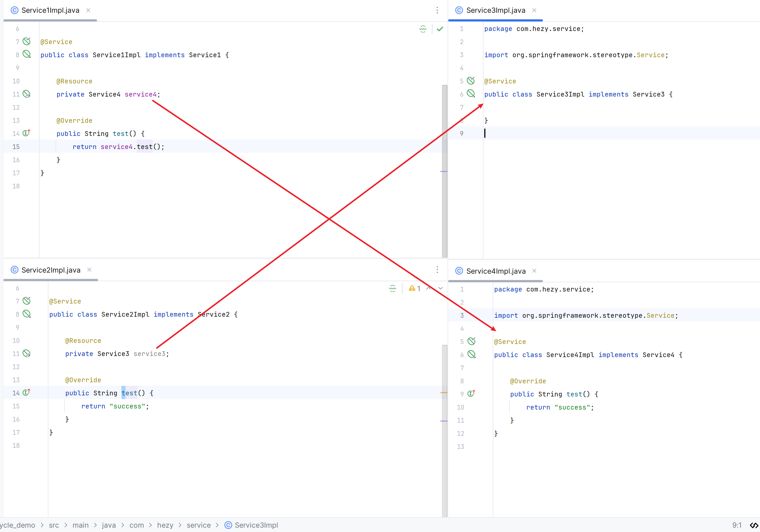Click injected dependency gutter icon beside service4 field
This screenshot has width=760, height=532.
pyautogui.click(x=27, y=94)
